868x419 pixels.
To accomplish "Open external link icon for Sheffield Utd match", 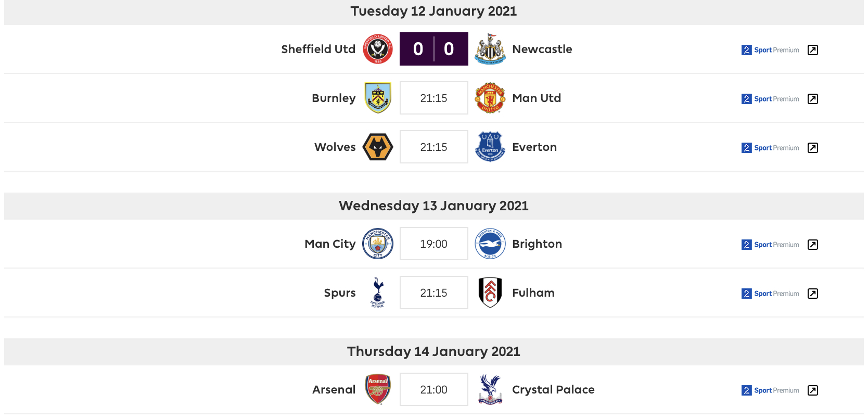I will click(813, 50).
